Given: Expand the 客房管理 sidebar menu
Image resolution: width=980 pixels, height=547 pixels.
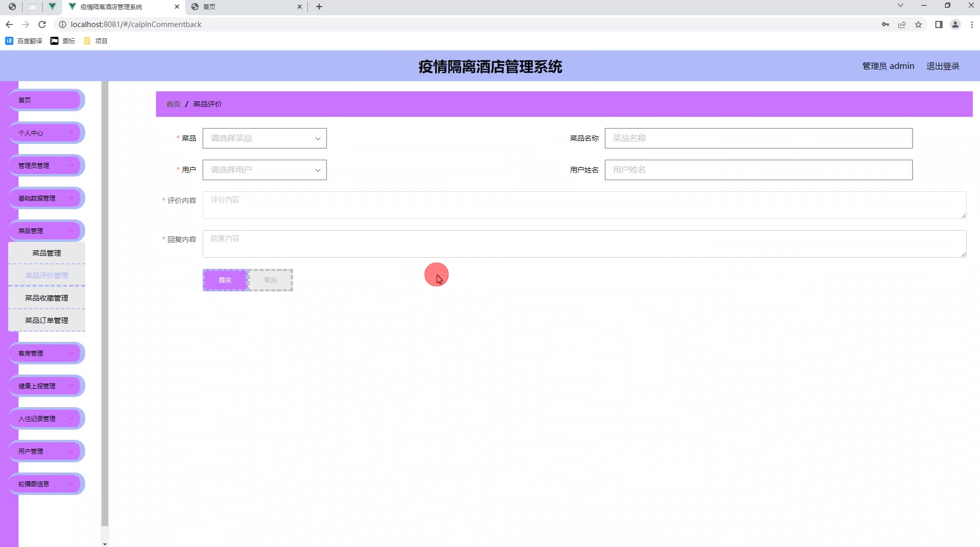Looking at the screenshot, I should click(x=46, y=353).
